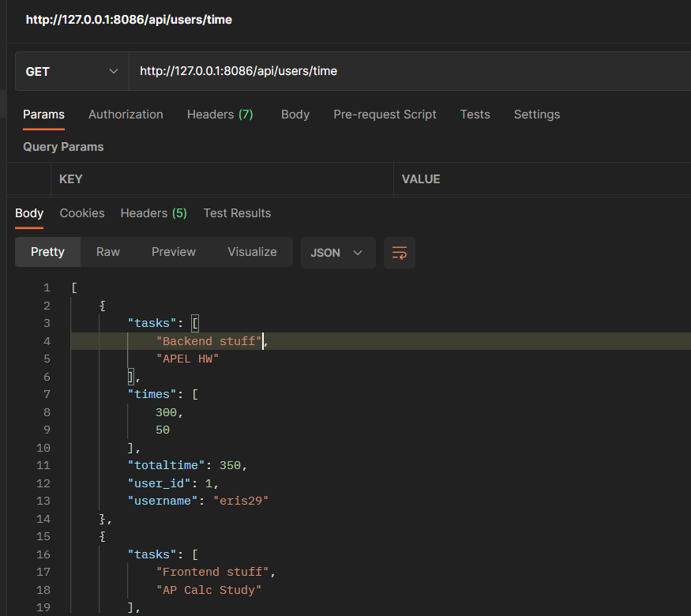
Task: Open the Pre-request Script tab
Action: pyautogui.click(x=385, y=114)
